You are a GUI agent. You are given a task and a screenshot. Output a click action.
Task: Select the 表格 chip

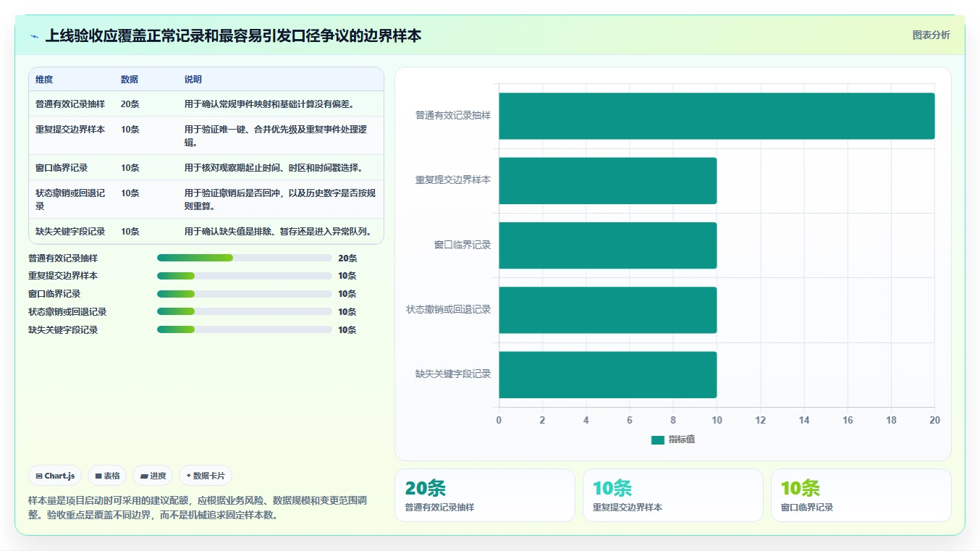[107, 476]
